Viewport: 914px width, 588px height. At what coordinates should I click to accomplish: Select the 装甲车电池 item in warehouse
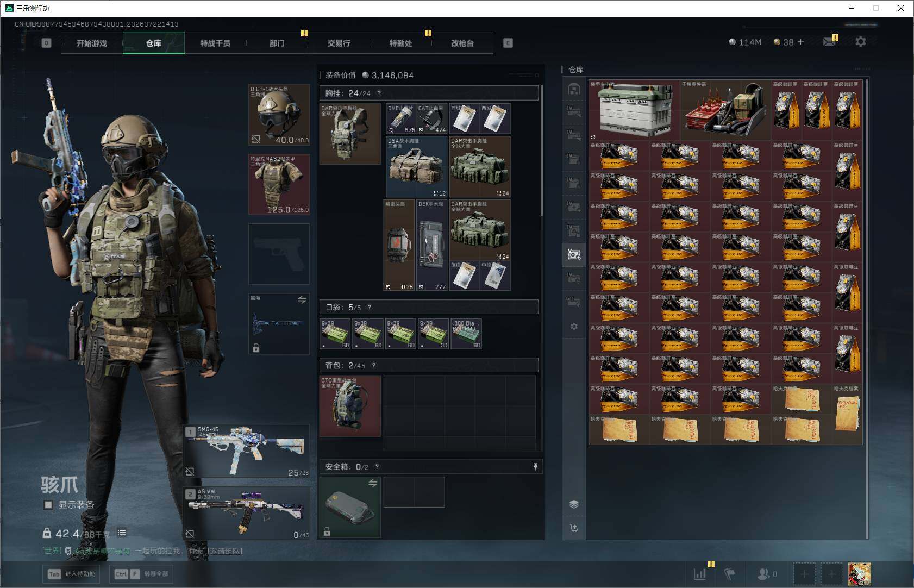(x=634, y=110)
